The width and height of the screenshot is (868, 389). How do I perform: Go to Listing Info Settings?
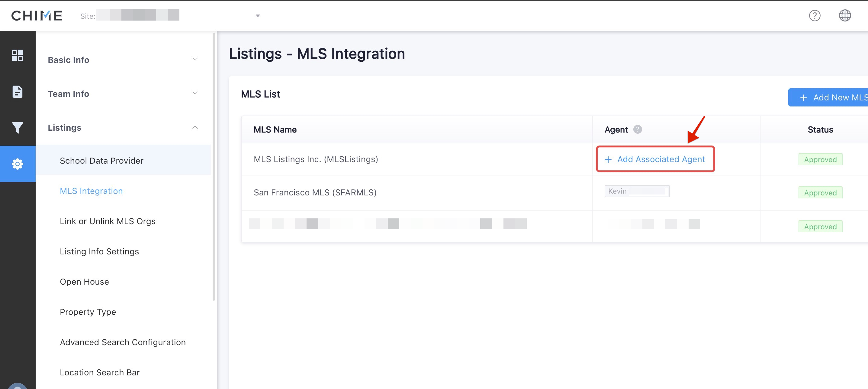[x=99, y=251]
